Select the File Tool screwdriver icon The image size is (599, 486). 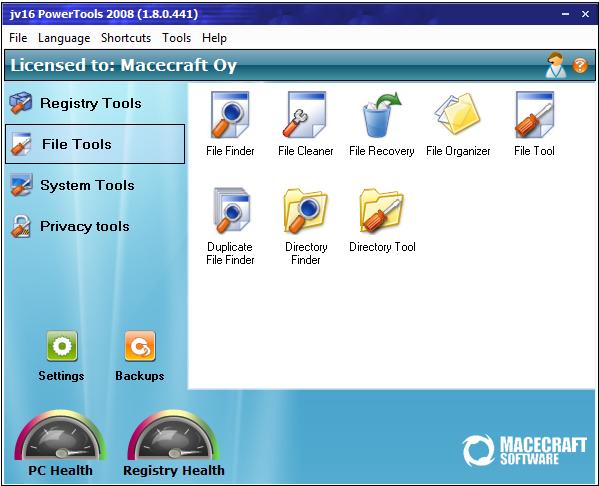(x=534, y=115)
